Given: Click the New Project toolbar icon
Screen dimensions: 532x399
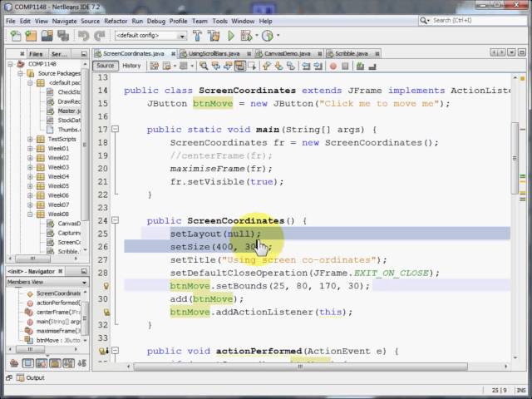Looking at the screenshot, I should [x=31, y=35].
